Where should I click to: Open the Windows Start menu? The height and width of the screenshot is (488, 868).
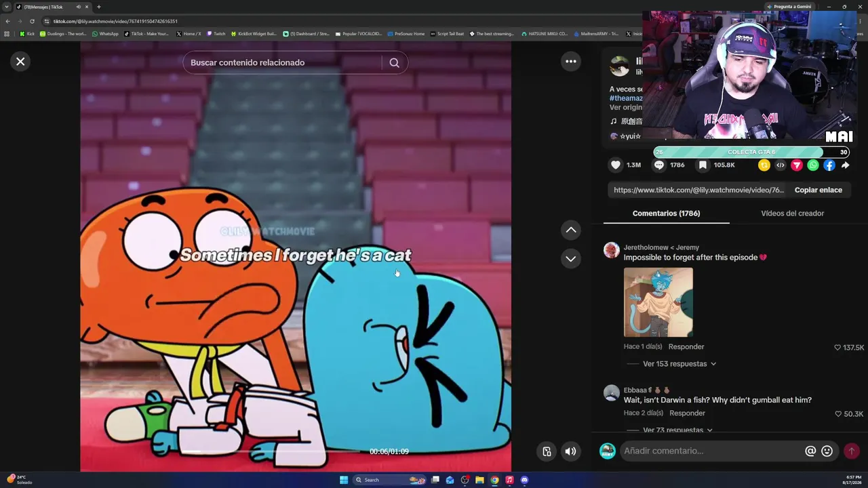tap(344, 480)
